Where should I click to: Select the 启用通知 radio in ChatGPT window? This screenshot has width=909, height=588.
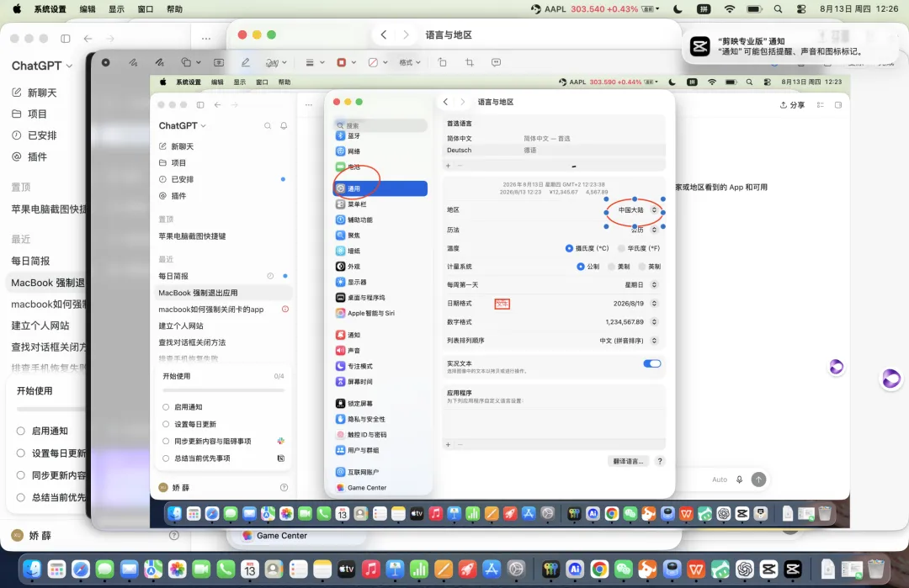pos(21,431)
